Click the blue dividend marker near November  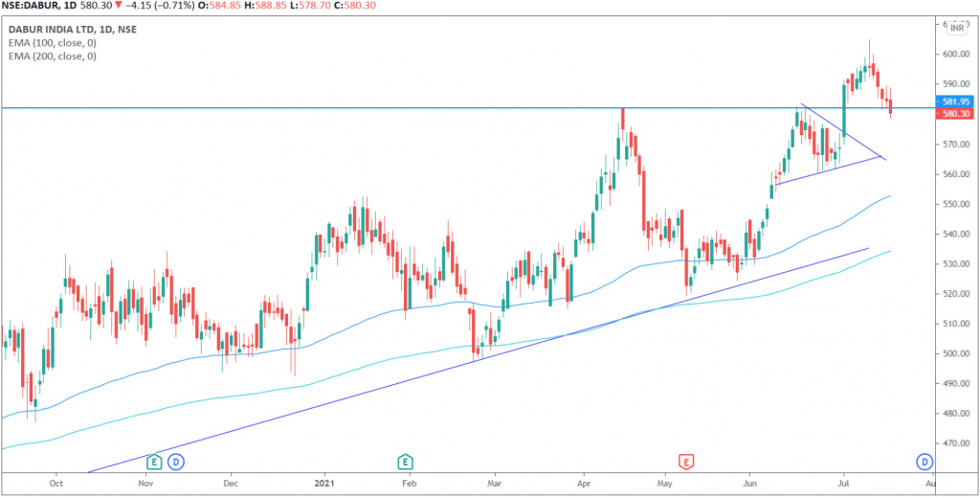coord(176,462)
